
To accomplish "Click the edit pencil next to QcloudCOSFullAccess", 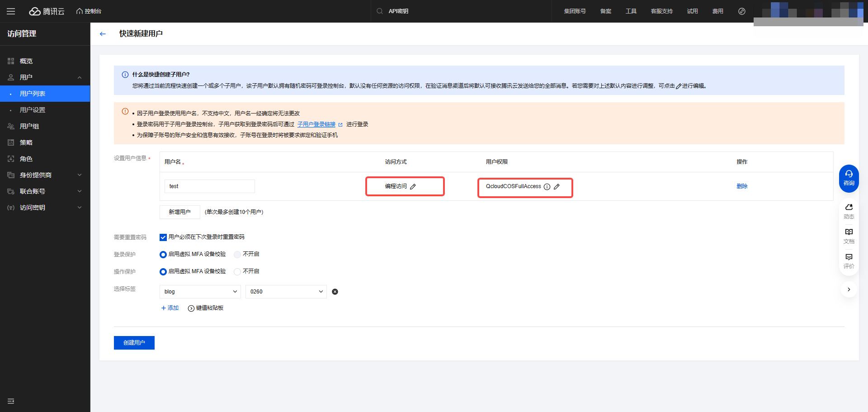I will coord(557,186).
